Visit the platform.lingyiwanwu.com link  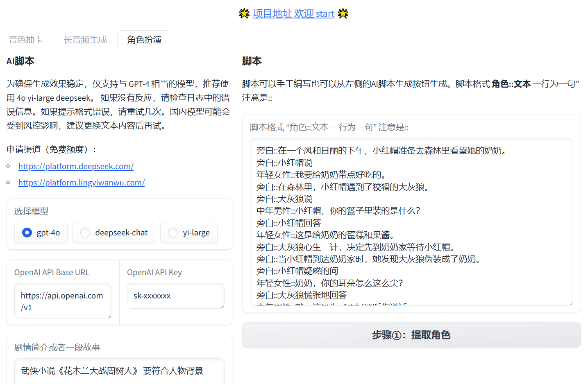[x=81, y=183]
